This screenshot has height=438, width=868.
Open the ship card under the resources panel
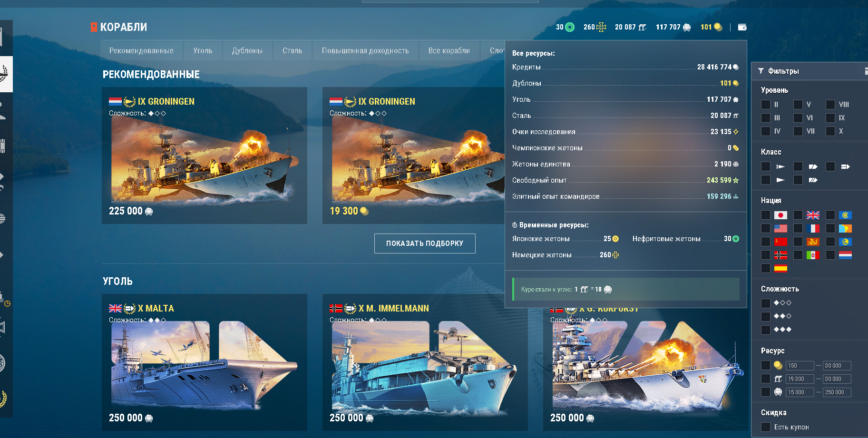point(645,369)
